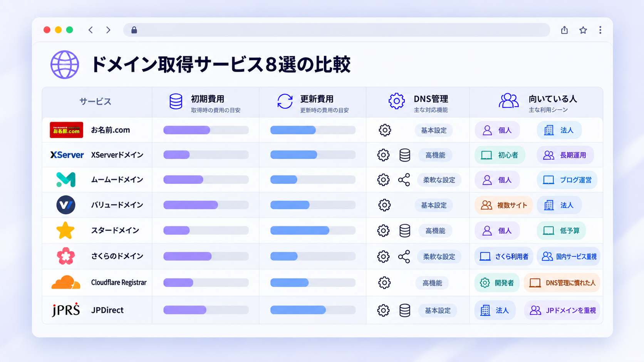Click the バリュードメイン round V logo
This screenshot has height=362, width=644.
click(66, 205)
